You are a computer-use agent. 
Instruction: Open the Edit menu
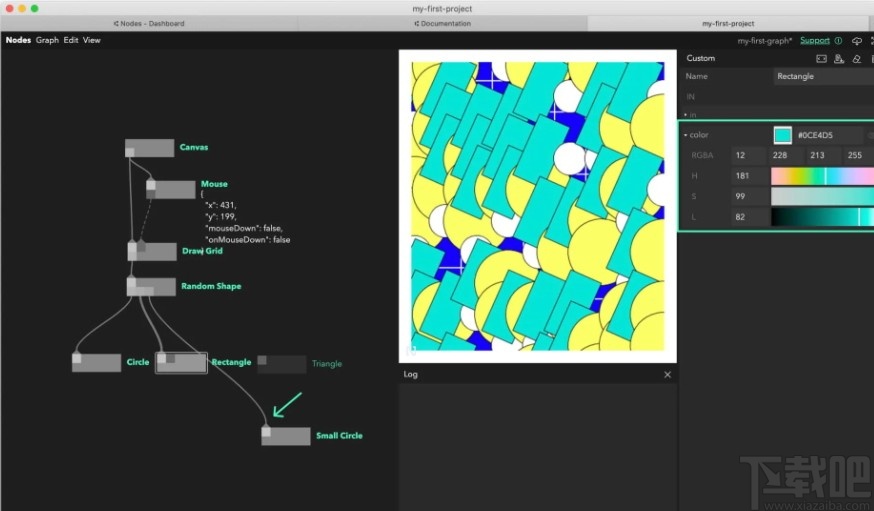click(71, 40)
